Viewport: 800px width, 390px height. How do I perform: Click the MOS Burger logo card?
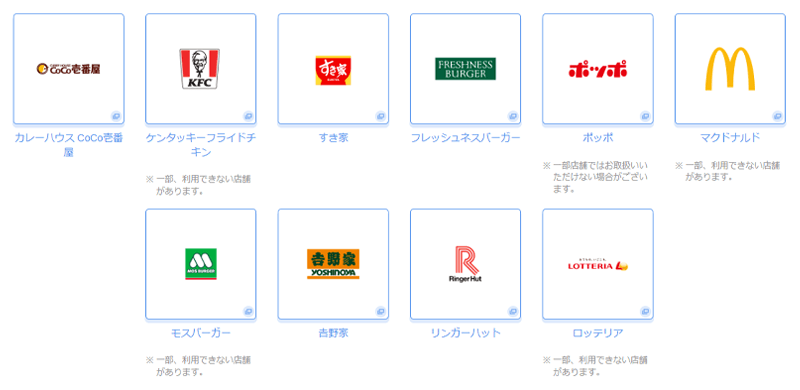tap(201, 264)
